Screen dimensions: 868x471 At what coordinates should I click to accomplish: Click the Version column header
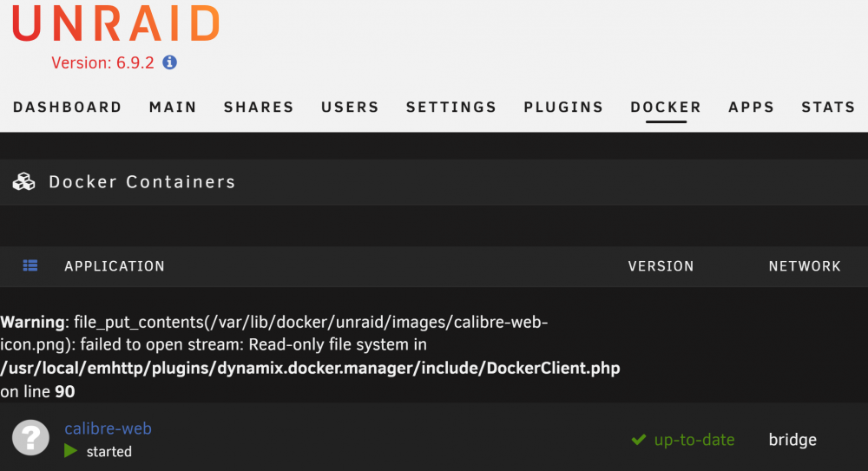click(x=661, y=266)
